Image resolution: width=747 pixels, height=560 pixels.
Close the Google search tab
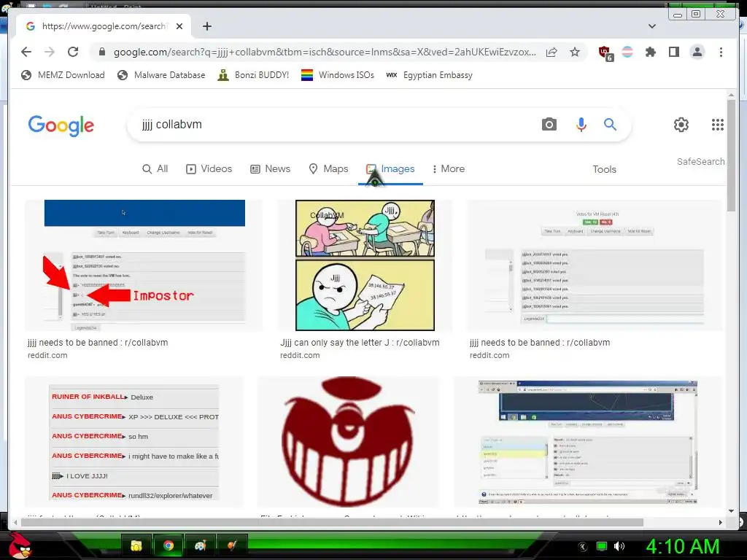pyautogui.click(x=179, y=26)
